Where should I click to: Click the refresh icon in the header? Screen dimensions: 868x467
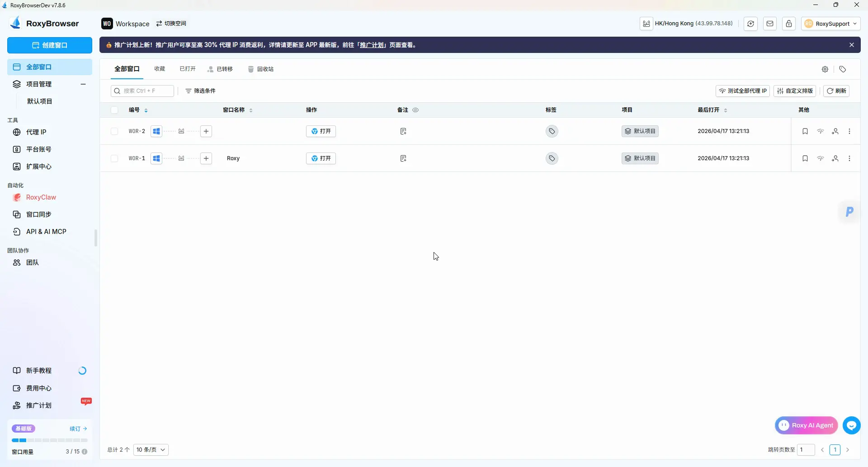(751, 24)
